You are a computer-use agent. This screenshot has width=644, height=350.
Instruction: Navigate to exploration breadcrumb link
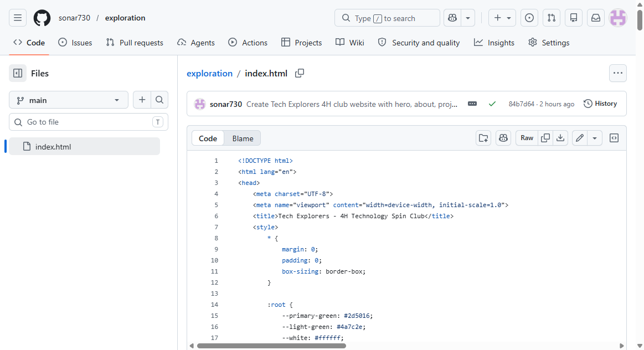click(209, 74)
